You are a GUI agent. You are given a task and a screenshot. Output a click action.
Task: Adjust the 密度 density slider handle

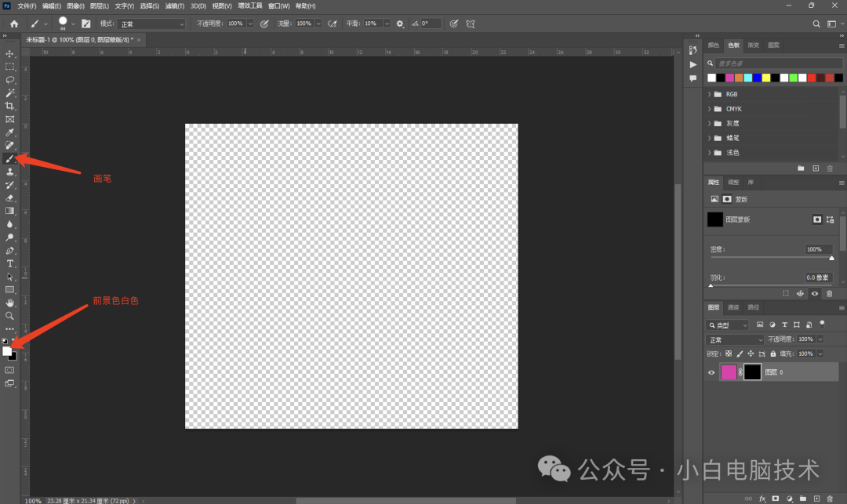coord(832,258)
